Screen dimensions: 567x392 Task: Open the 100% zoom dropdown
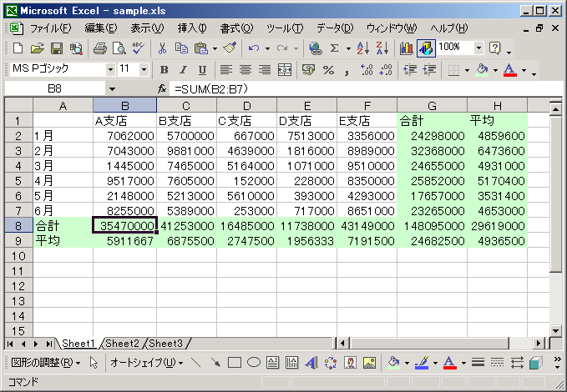click(478, 48)
